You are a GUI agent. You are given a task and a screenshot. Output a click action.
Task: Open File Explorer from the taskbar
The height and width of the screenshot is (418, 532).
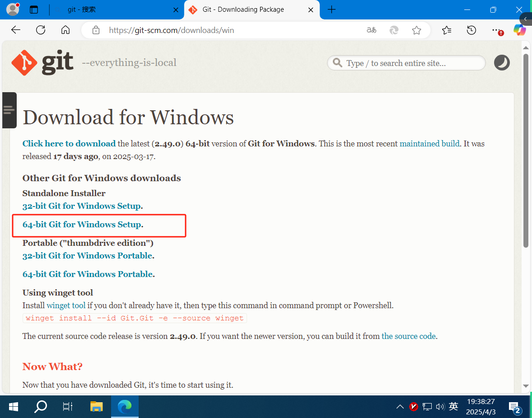(x=96, y=406)
